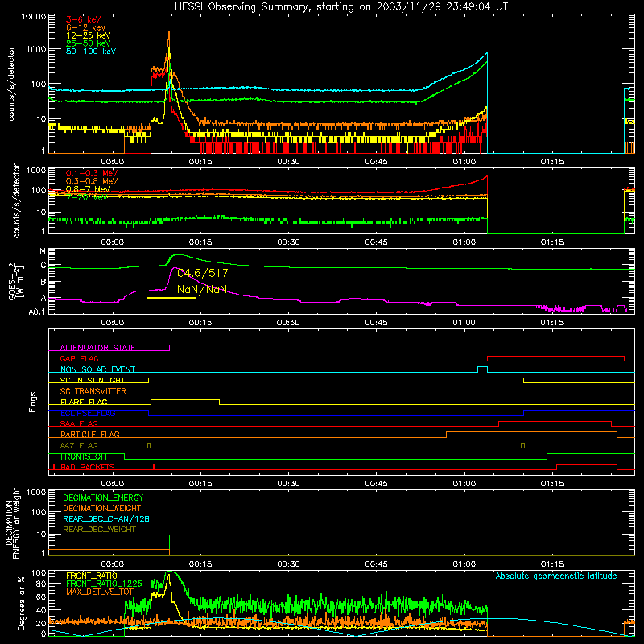Select the cyan 50-100 keV legend label
The width and height of the screenshot is (644, 644).
91,52
